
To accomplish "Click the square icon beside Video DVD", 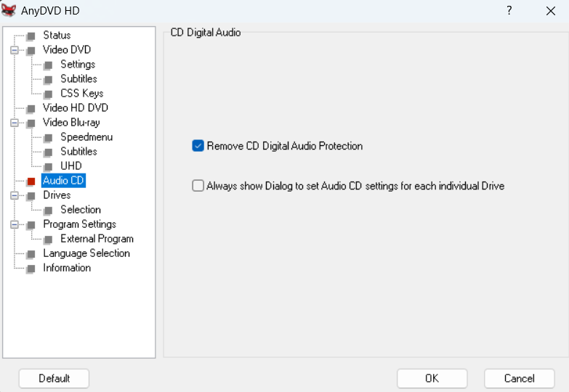I will 31,50.
